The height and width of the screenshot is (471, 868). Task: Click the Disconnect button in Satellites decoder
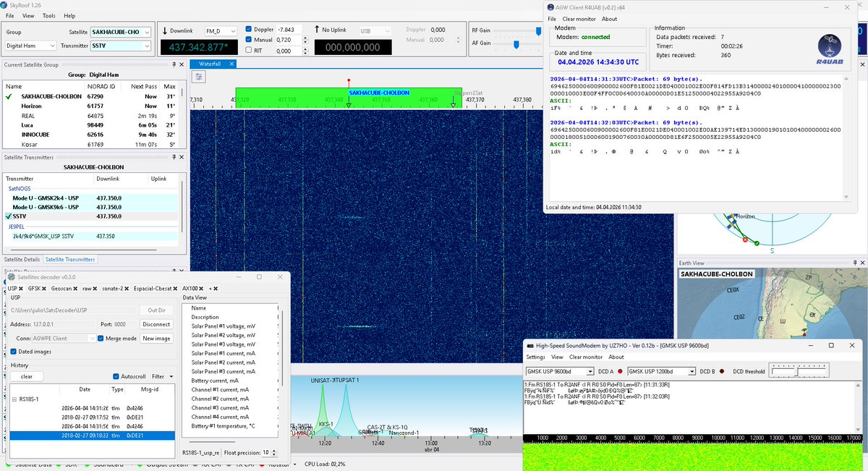pyautogui.click(x=156, y=324)
